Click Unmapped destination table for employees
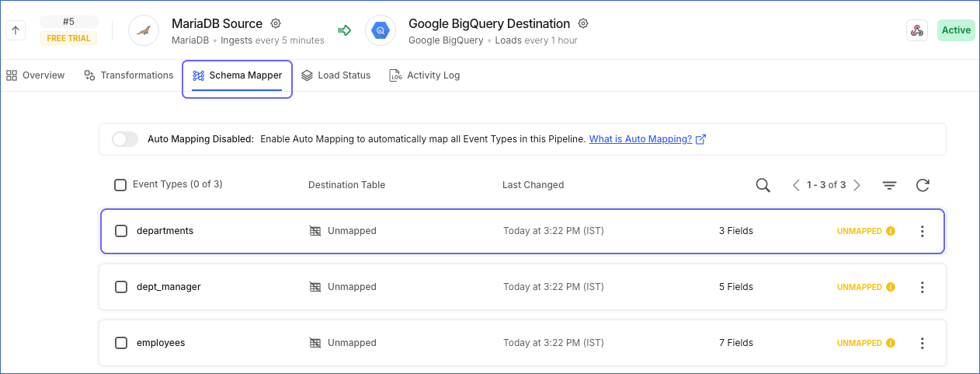 pyautogui.click(x=342, y=343)
